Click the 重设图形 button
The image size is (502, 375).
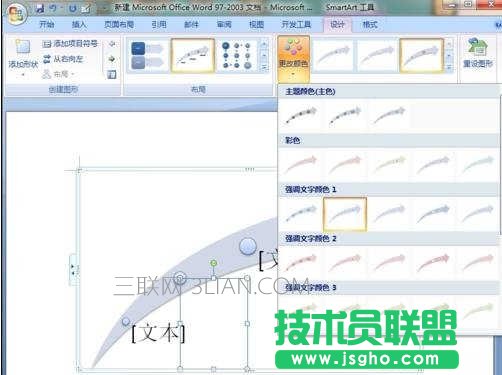pyautogui.click(x=478, y=53)
